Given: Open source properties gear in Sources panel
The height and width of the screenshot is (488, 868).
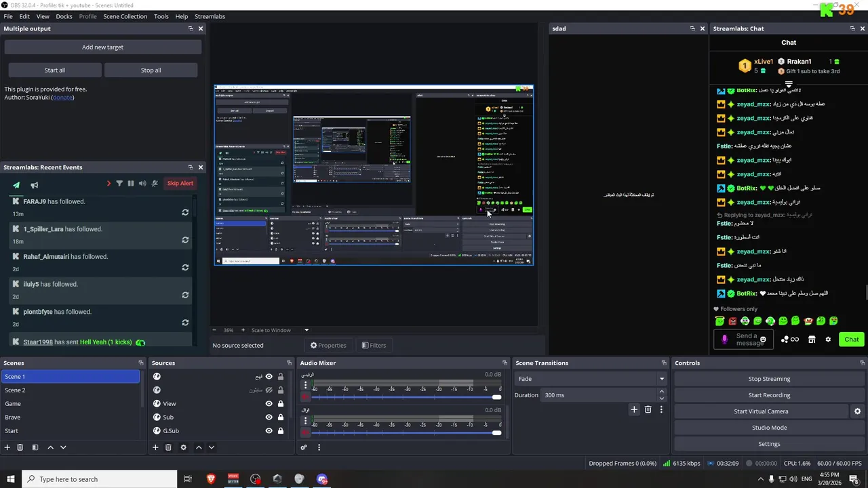Looking at the screenshot, I should coord(183,447).
